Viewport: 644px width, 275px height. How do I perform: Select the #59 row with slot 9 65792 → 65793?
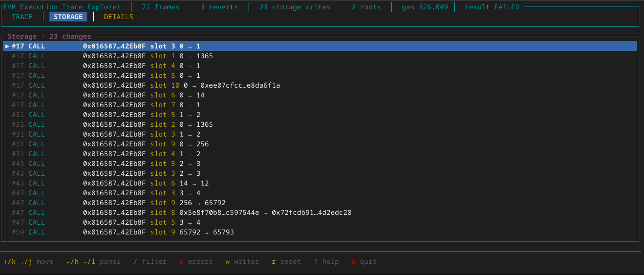(320, 232)
